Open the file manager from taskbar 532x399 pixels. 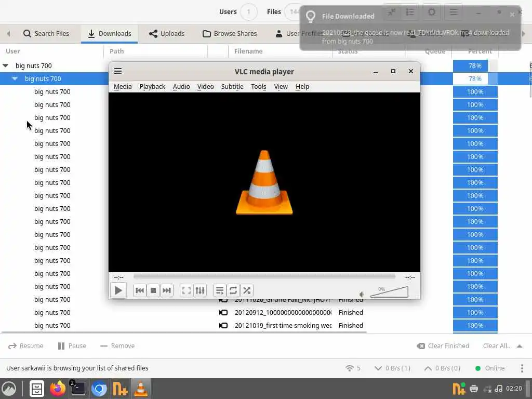37,389
